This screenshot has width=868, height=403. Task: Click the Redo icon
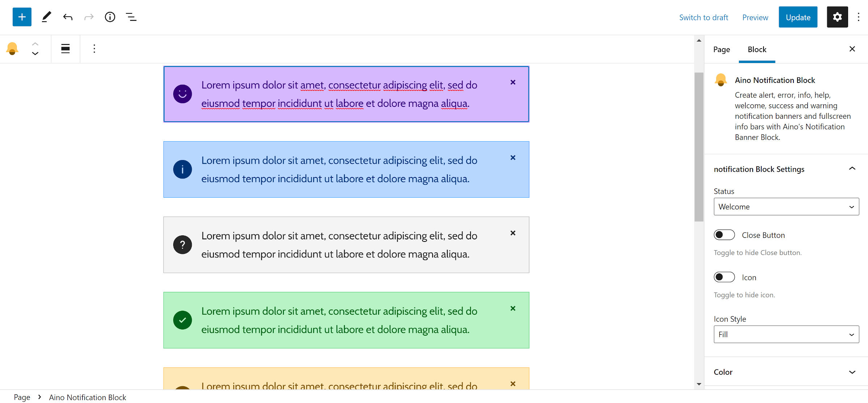coord(89,17)
